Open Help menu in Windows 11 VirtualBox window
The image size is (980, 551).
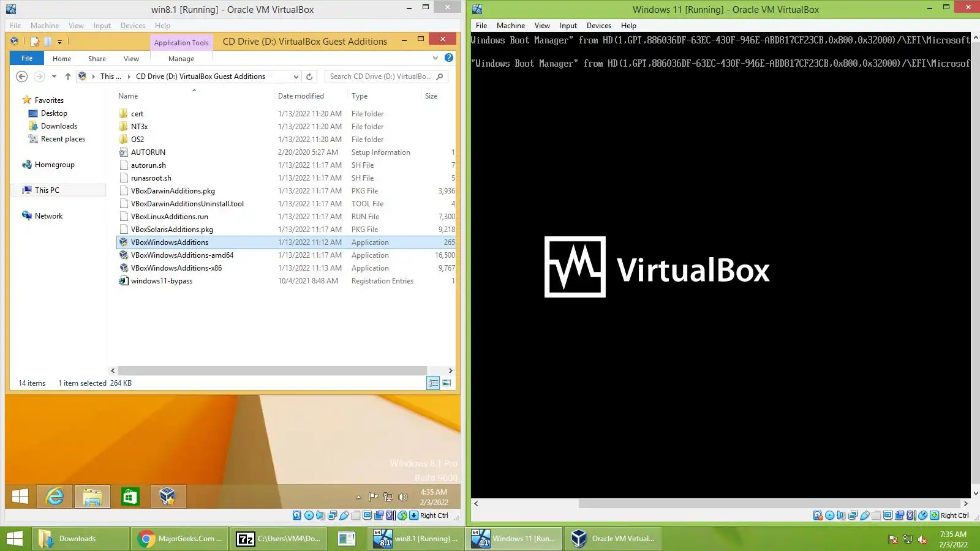[x=628, y=26]
